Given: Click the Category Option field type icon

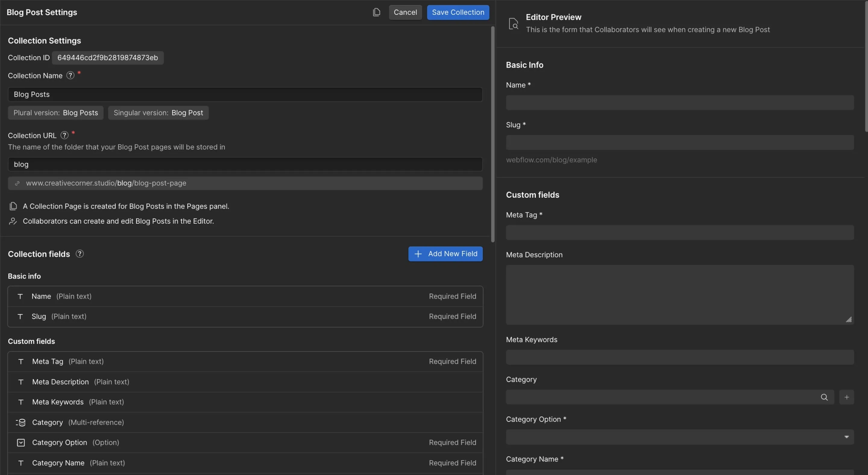Looking at the screenshot, I should click(x=20, y=443).
